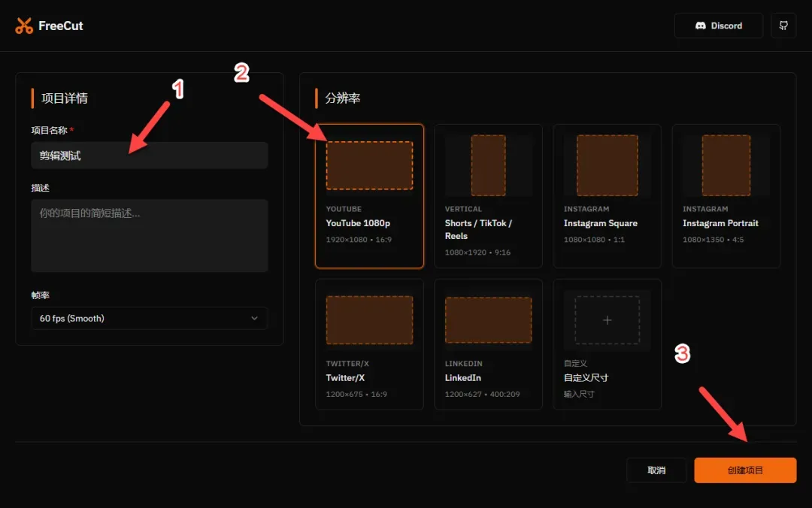Click the plus icon for custom size
This screenshot has width=812, height=508.
[x=607, y=320]
